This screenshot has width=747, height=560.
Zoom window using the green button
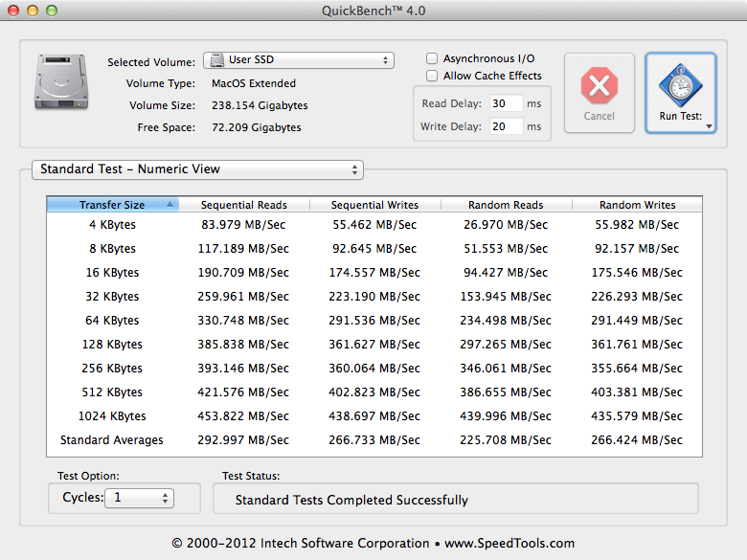52,11
